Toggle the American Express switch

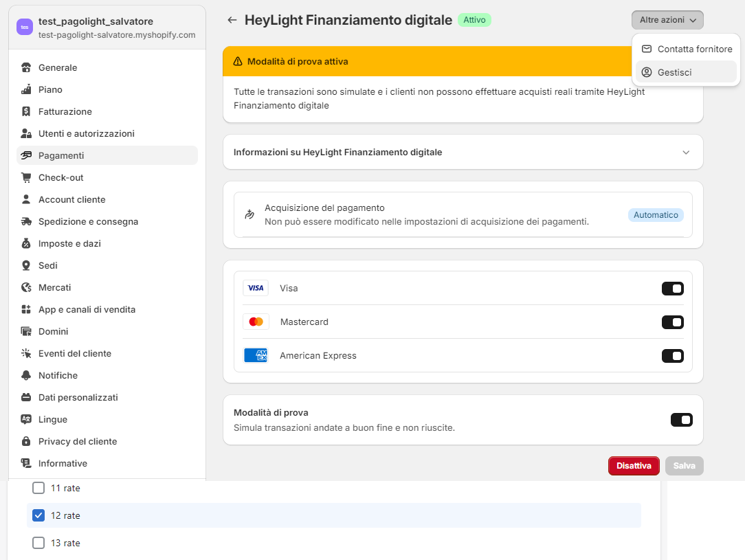672,356
